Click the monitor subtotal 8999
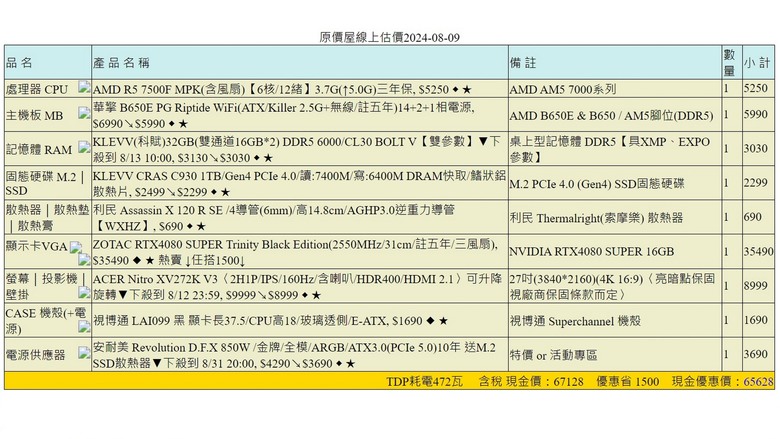 click(x=756, y=285)
